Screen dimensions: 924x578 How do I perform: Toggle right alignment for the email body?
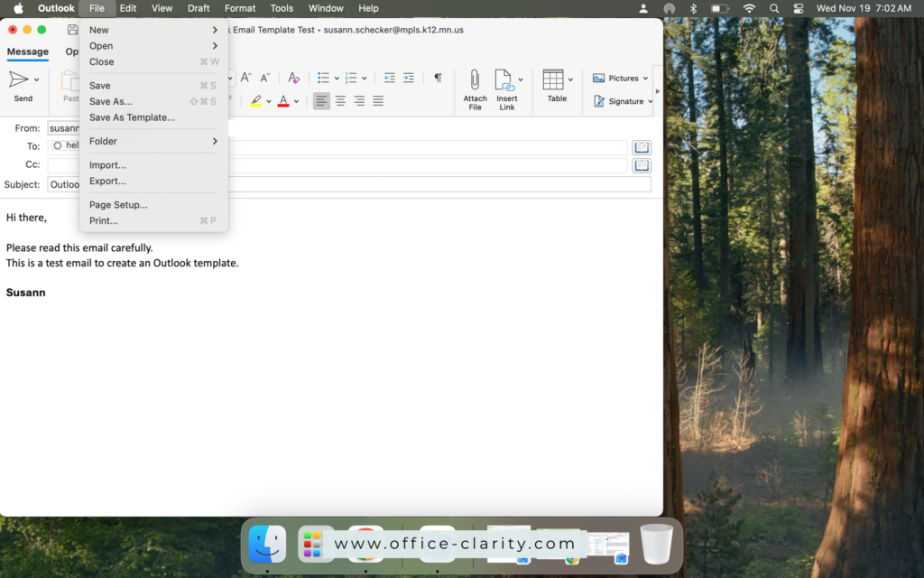(359, 101)
